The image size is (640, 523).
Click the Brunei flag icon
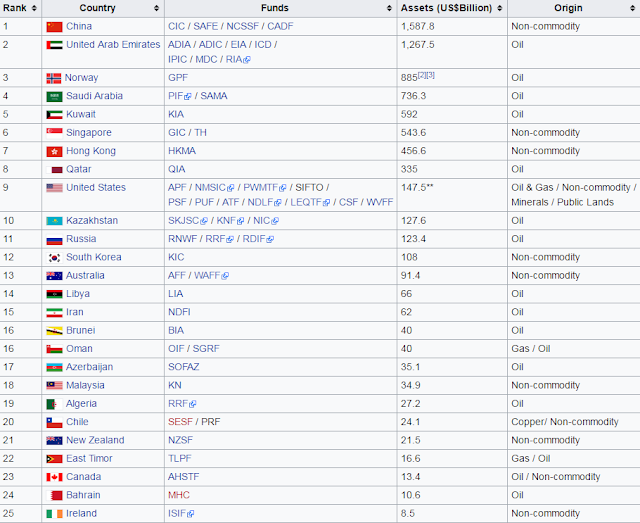(54, 331)
